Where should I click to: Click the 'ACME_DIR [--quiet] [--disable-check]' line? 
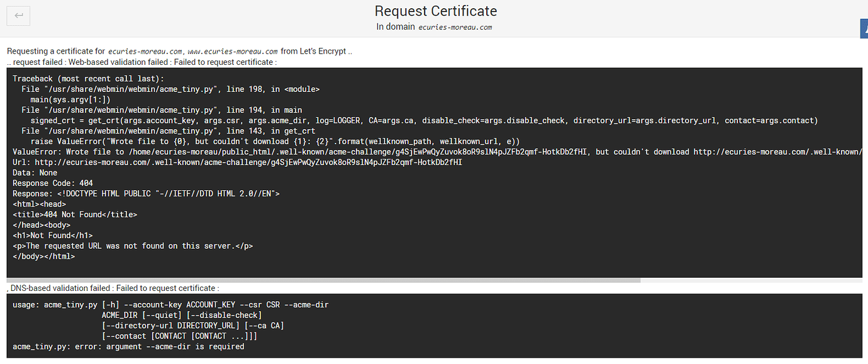[x=182, y=315]
